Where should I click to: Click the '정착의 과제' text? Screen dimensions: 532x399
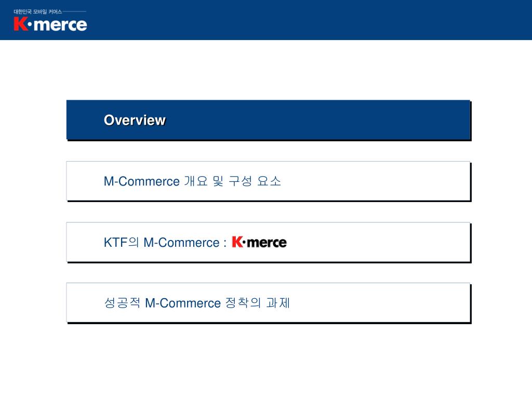coord(258,303)
